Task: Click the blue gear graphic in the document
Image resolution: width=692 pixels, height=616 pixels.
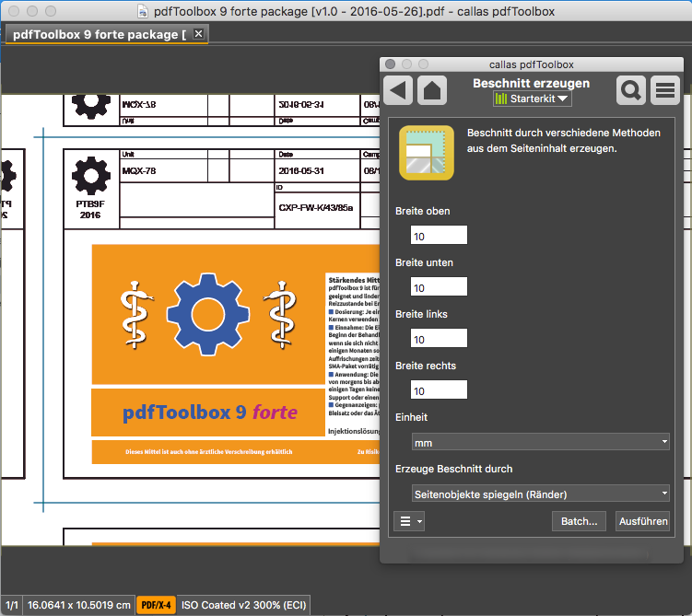Action: (x=208, y=314)
